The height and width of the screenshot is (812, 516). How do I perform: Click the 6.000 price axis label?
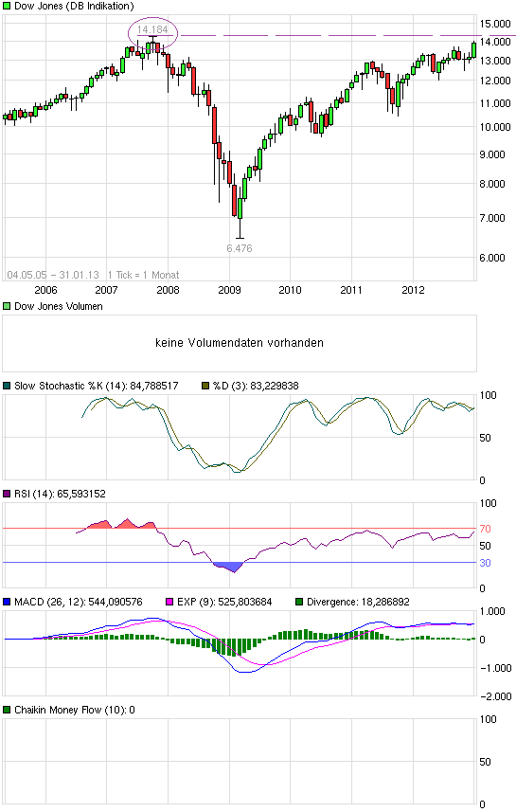click(492, 258)
